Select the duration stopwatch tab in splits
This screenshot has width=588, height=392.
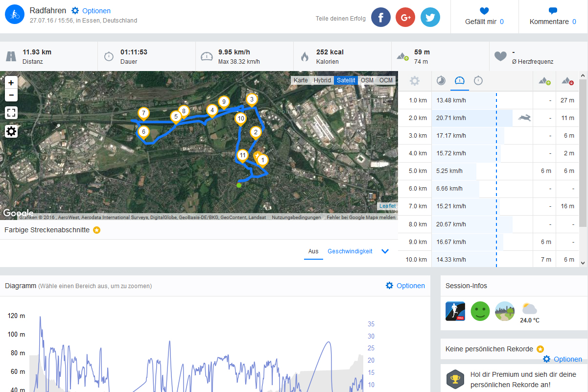point(478,81)
